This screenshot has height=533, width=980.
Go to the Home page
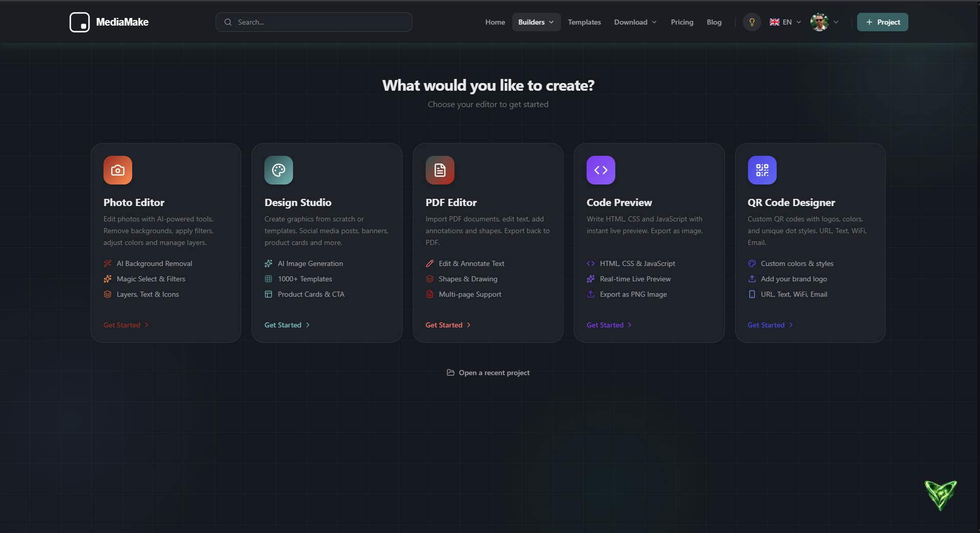pos(495,22)
